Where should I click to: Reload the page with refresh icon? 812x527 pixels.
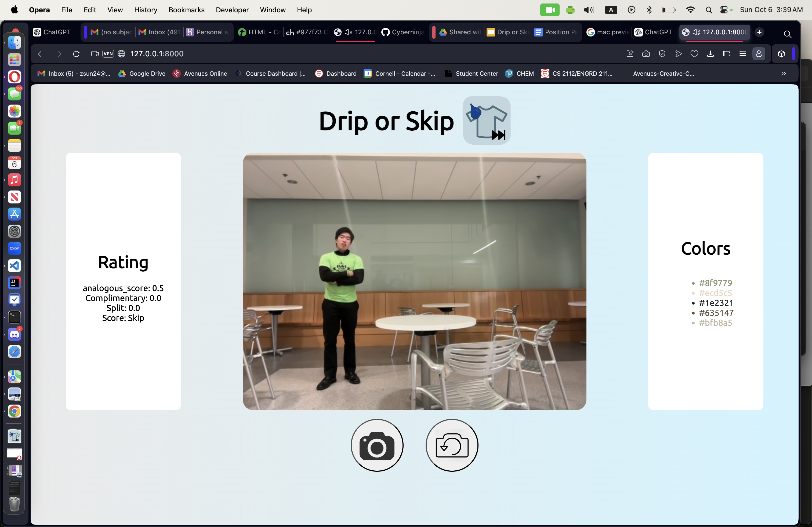click(x=76, y=54)
